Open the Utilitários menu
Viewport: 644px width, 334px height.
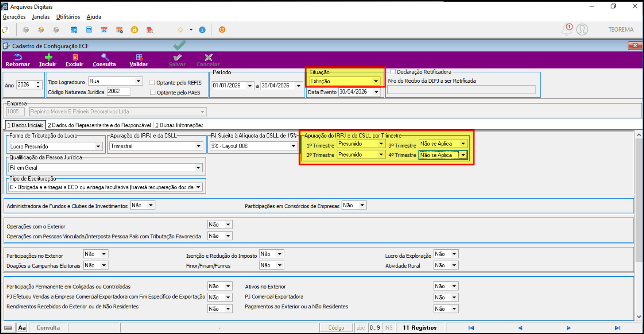68,17
